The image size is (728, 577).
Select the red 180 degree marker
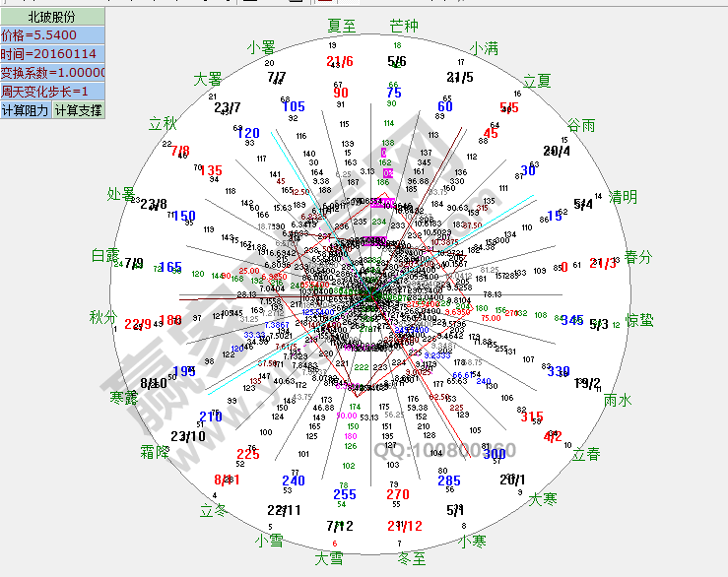pyautogui.click(x=170, y=321)
